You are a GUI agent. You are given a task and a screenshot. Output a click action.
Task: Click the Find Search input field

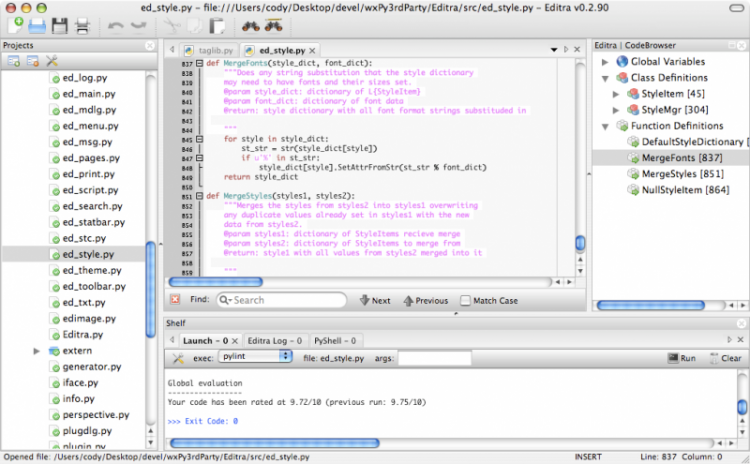[x=281, y=300]
